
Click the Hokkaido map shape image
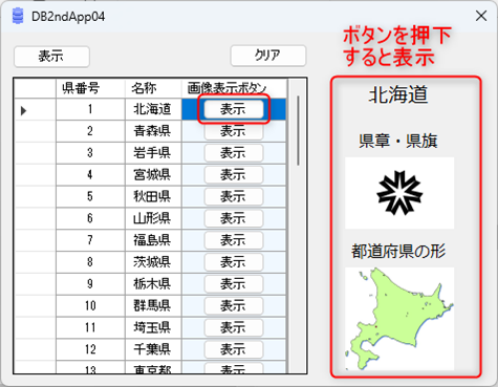399,318
